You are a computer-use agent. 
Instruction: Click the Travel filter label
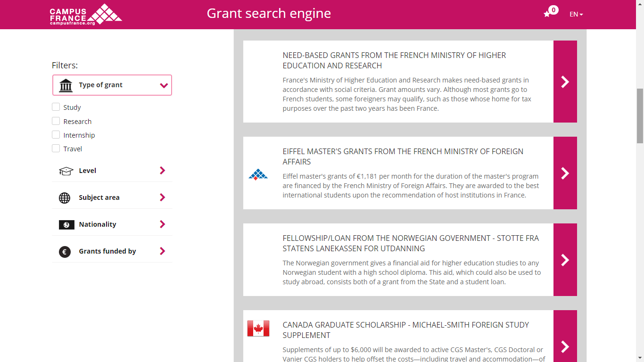73,149
